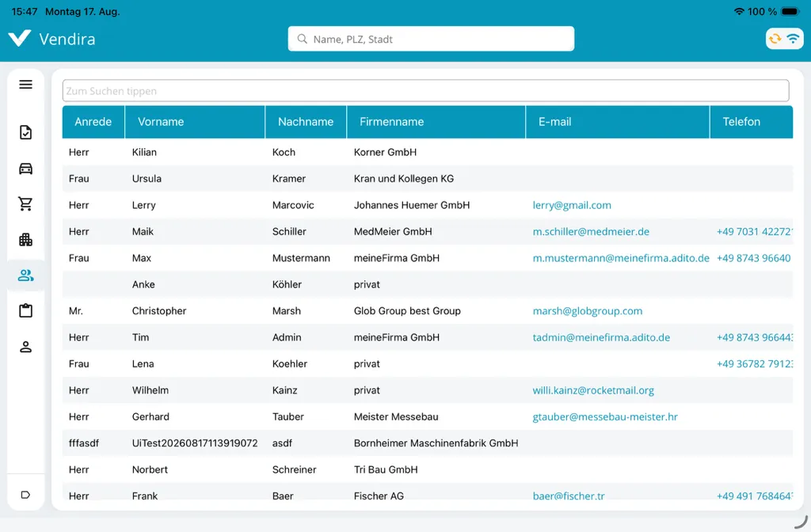Sort by Telefon column header
This screenshot has width=811, height=532.
(x=751, y=122)
